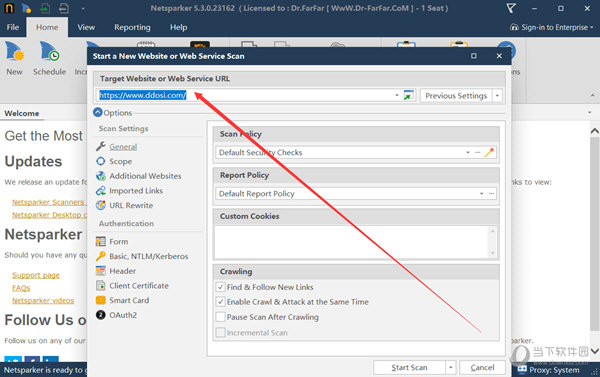Image resolution: width=600 pixels, height=377 pixels.
Task: Open the quick access toolbar customize arrow
Action: (x=83, y=8)
